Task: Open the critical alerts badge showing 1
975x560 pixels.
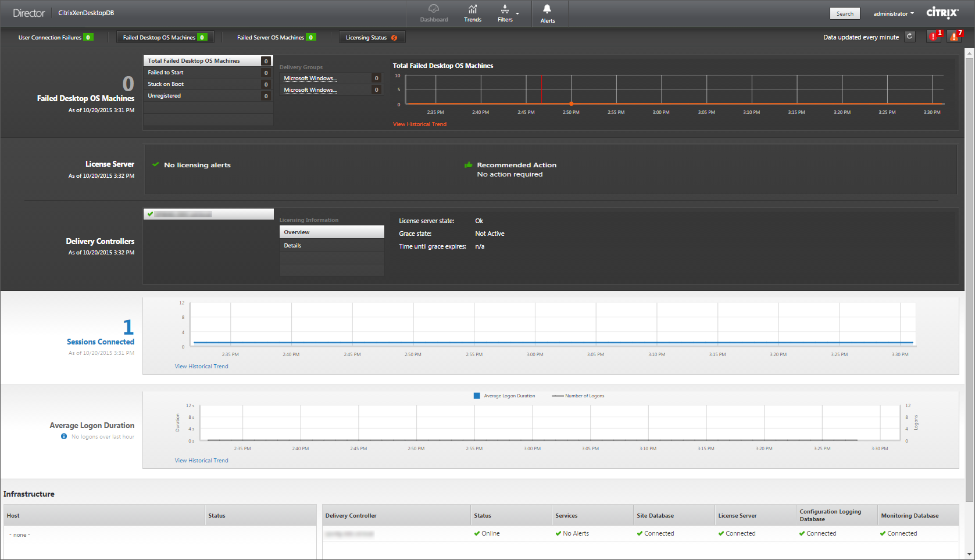Action: click(x=934, y=37)
